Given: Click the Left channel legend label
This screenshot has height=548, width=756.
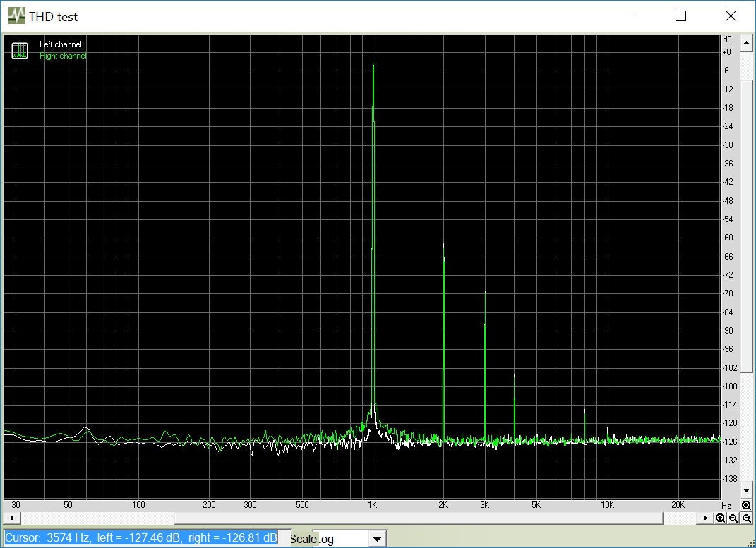Looking at the screenshot, I should click(x=60, y=44).
